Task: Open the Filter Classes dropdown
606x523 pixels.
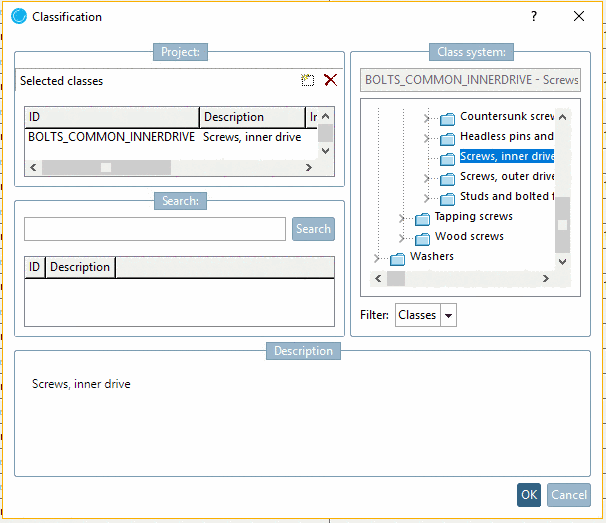Action: (449, 315)
